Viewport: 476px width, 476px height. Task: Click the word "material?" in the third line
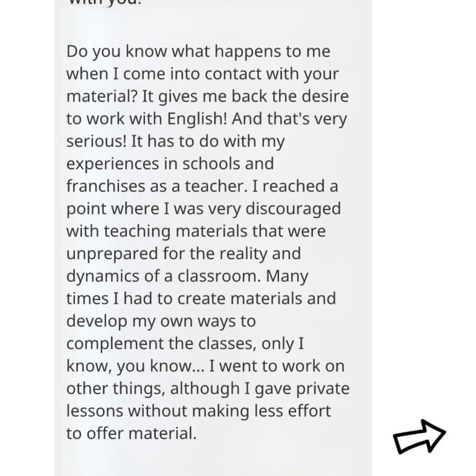[x=102, y=96]
